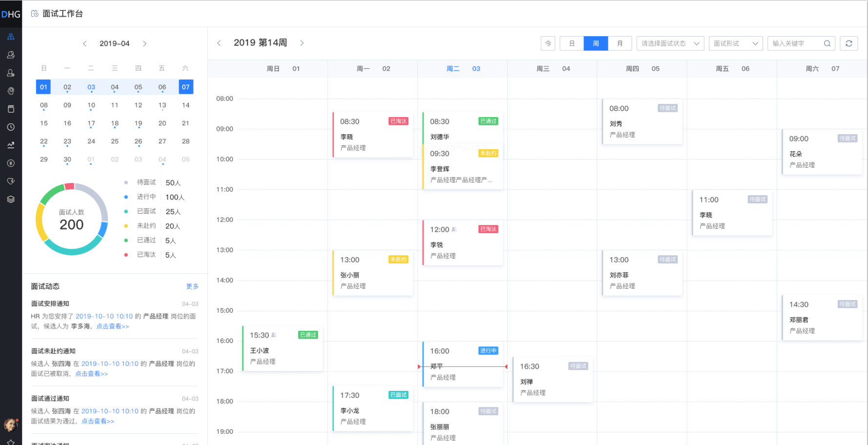Switch the schedule to 月 (month) view
Viewport: 868px width, 445px height.
pos(620,43)
